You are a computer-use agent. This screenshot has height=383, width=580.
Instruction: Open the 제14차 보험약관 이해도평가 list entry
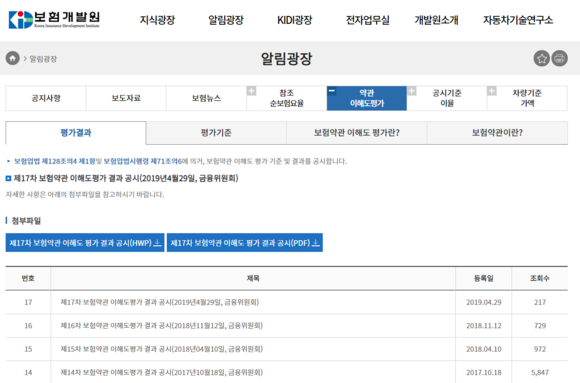(162, 372)
